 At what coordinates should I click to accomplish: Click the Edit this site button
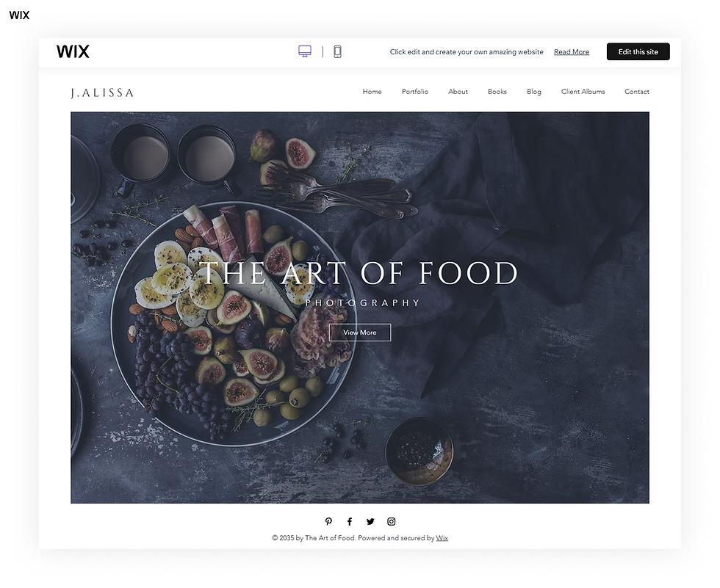click(x=638, y=52)
